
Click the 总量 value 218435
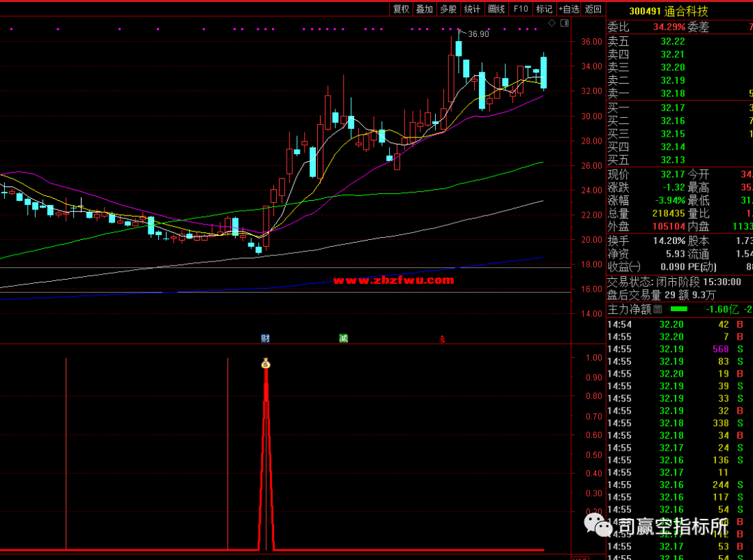(x=669, y=213)
